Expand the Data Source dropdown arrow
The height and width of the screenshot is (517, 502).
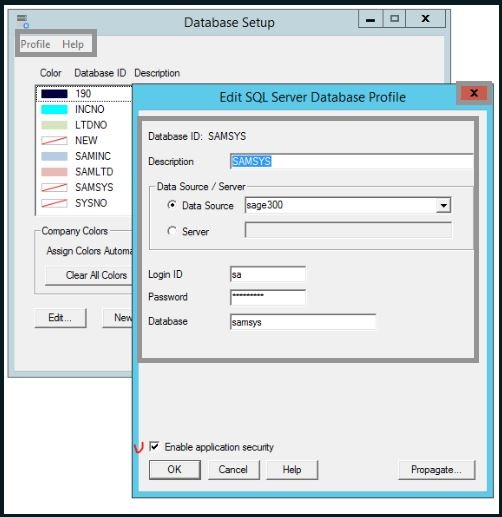444,205
